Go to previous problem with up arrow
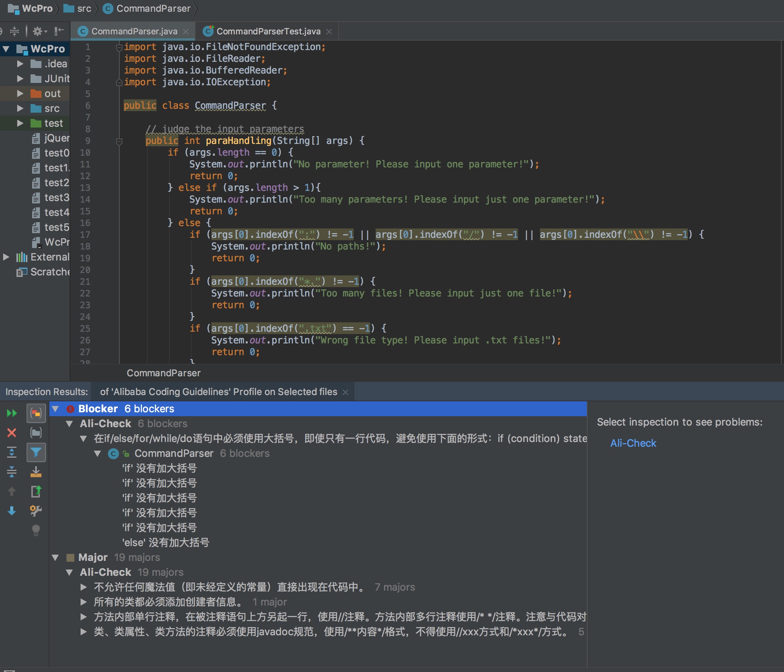This screenshot has width=784, height=672. point(12,491)
